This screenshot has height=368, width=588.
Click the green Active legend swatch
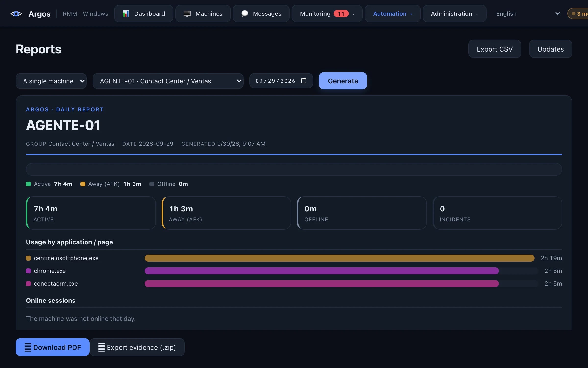coord(28,184)
